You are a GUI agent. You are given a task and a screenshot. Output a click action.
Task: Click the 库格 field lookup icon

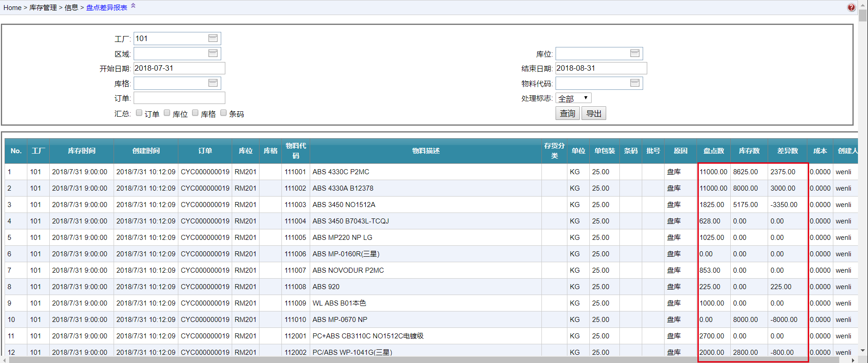click(213, 83)
